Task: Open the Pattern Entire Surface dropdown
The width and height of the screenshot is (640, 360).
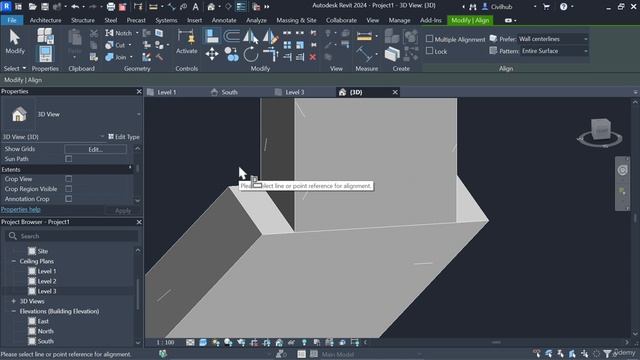Action: point(555,51)
